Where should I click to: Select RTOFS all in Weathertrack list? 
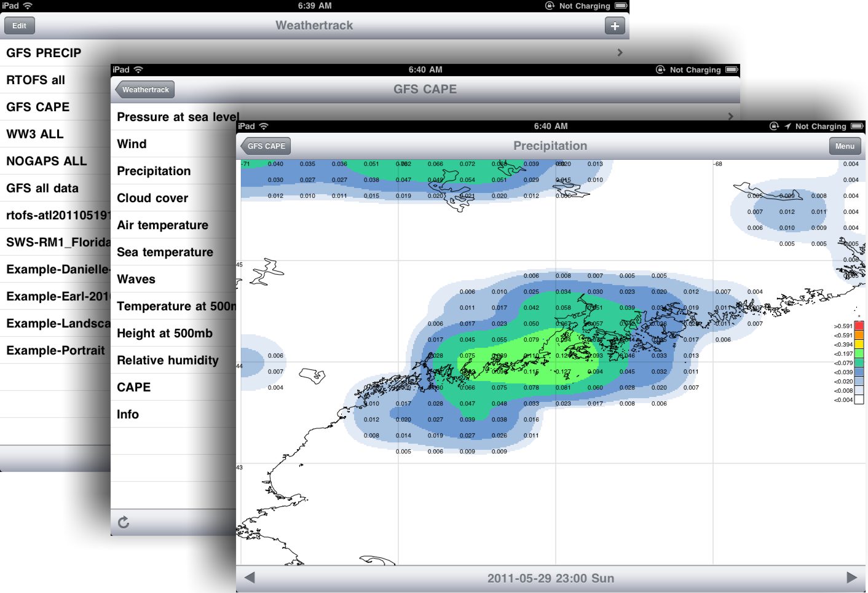tap(36, 80)
